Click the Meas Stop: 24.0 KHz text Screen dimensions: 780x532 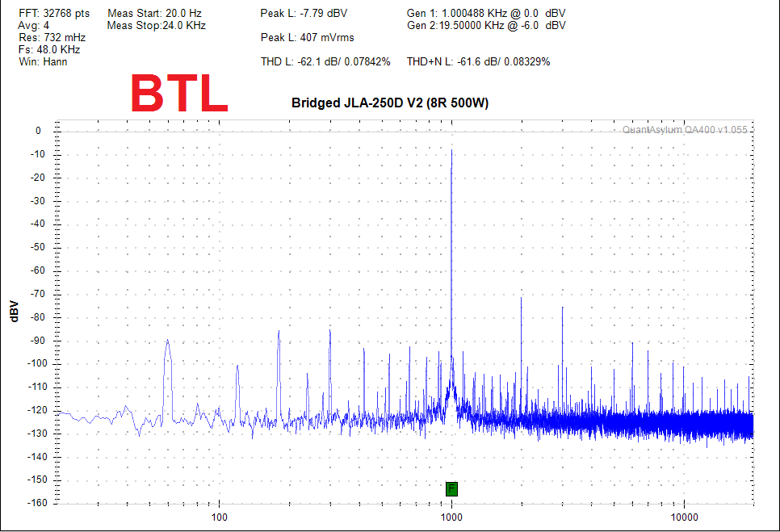[x=156, y=25]
